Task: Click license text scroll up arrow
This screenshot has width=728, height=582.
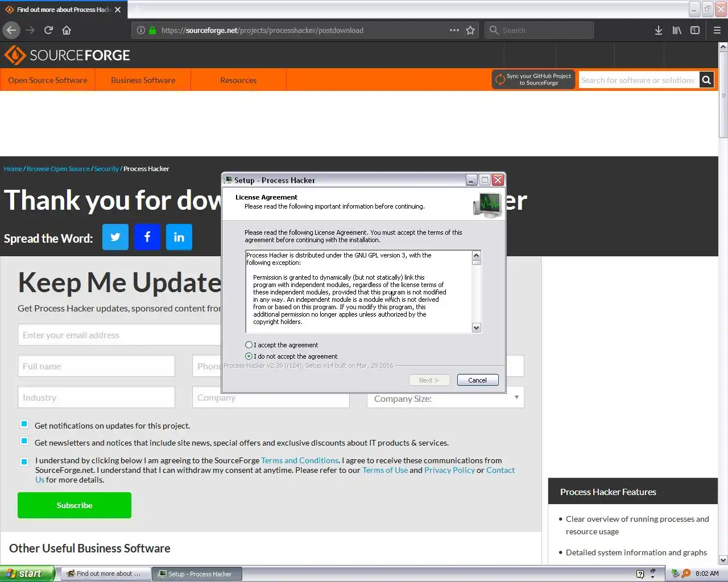Action: (x=477, y=255)
